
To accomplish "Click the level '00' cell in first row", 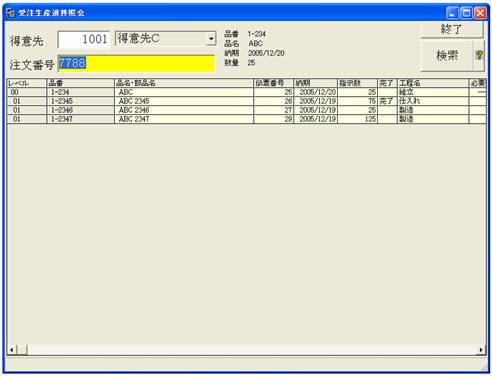I will coord(27,92).
